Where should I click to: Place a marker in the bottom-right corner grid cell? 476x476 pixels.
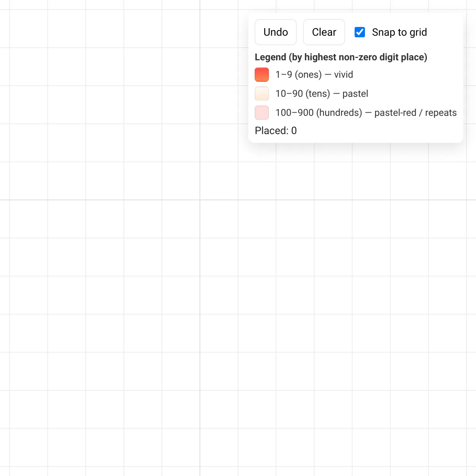(471, 471)
